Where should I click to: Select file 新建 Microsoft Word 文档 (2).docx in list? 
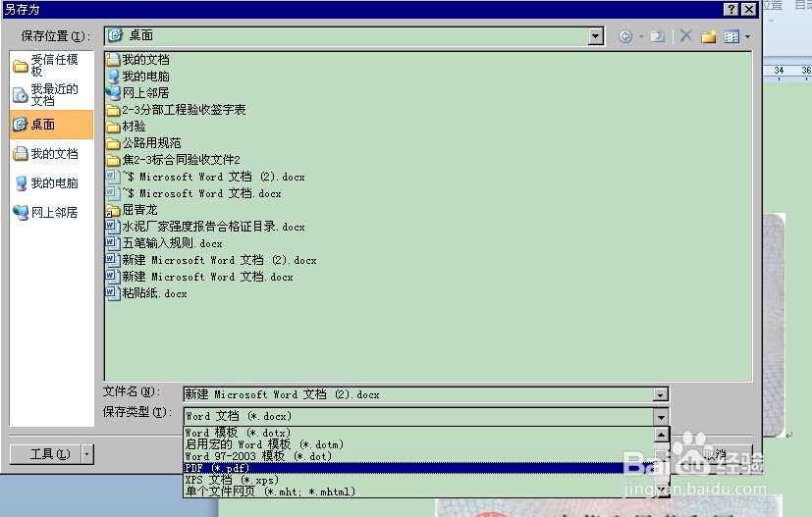pyautogui.click(x=211, y=260)
